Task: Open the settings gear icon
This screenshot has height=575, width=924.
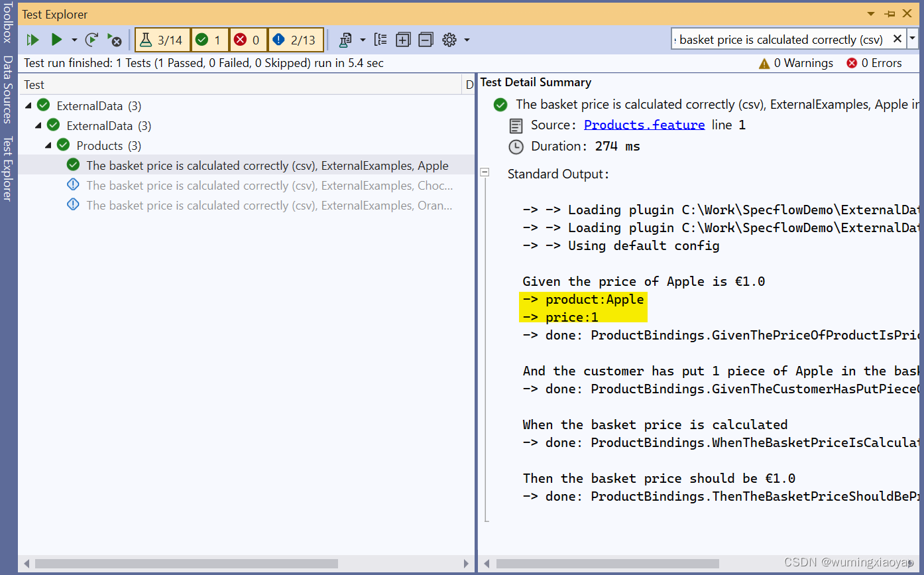Action: click(x=449, y=40)
